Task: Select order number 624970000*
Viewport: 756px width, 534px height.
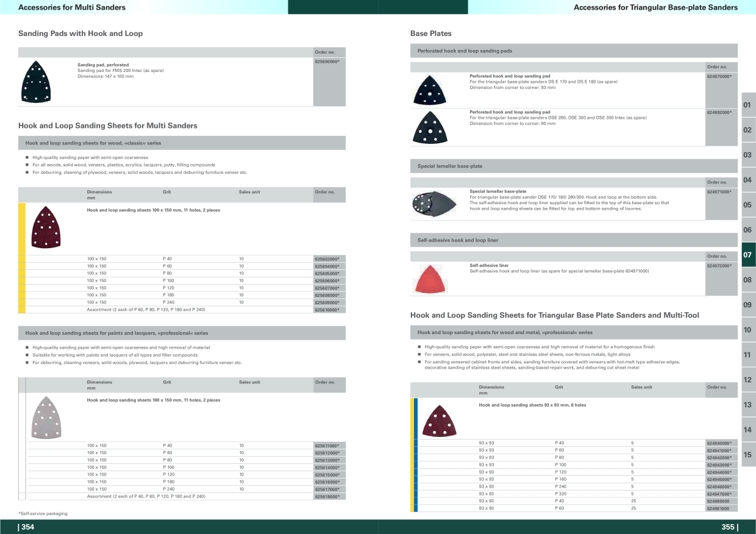Action: 719,76
